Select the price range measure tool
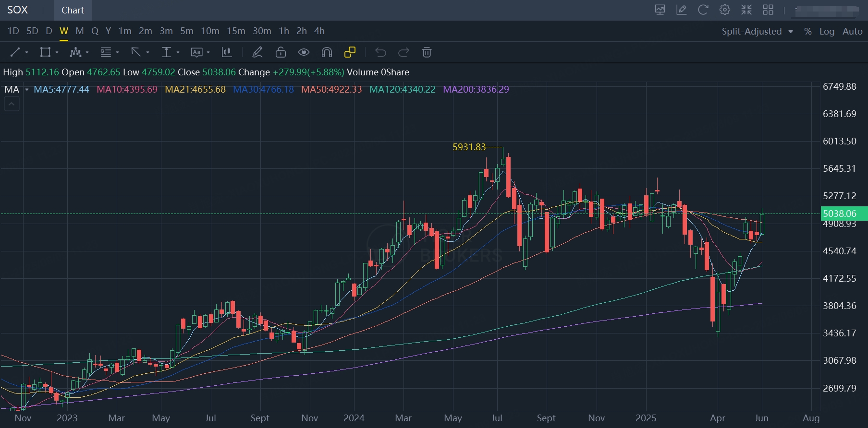 (166, 52)
